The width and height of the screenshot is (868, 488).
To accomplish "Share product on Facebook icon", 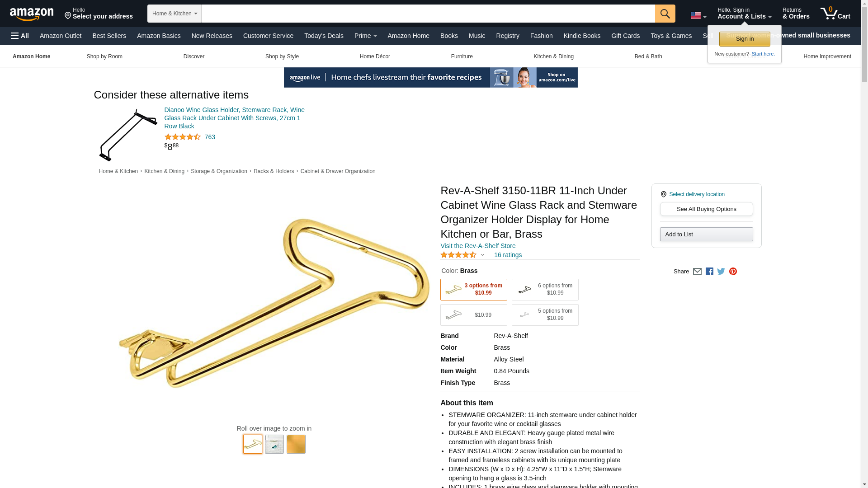I will point(709,272).
